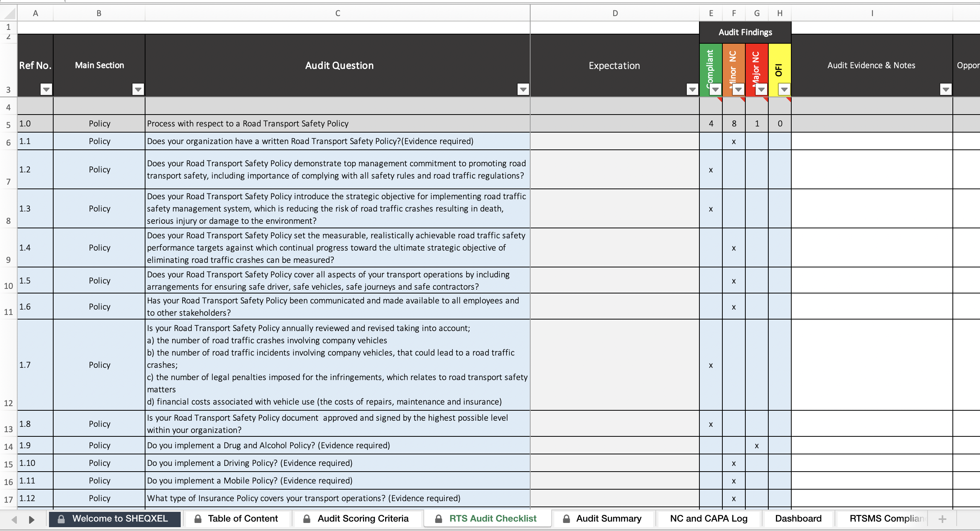Click lock icon on Audit Scoring Criteria tab
This screenshot has height=531, width=980.
(x=307, y=519)
